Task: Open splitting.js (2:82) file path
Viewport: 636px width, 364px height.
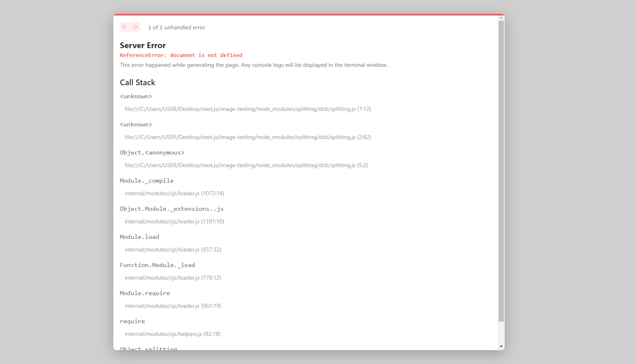Action: [248, 137]
